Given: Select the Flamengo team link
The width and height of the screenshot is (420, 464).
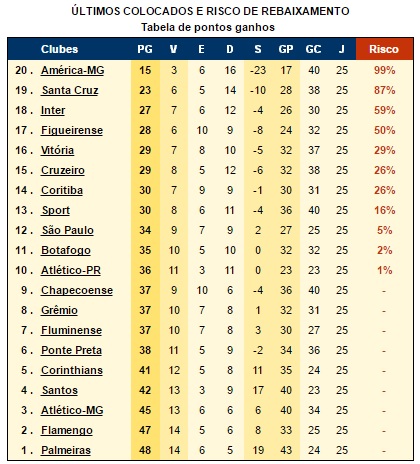Looking at the screenshot, I should pos(67,430).
